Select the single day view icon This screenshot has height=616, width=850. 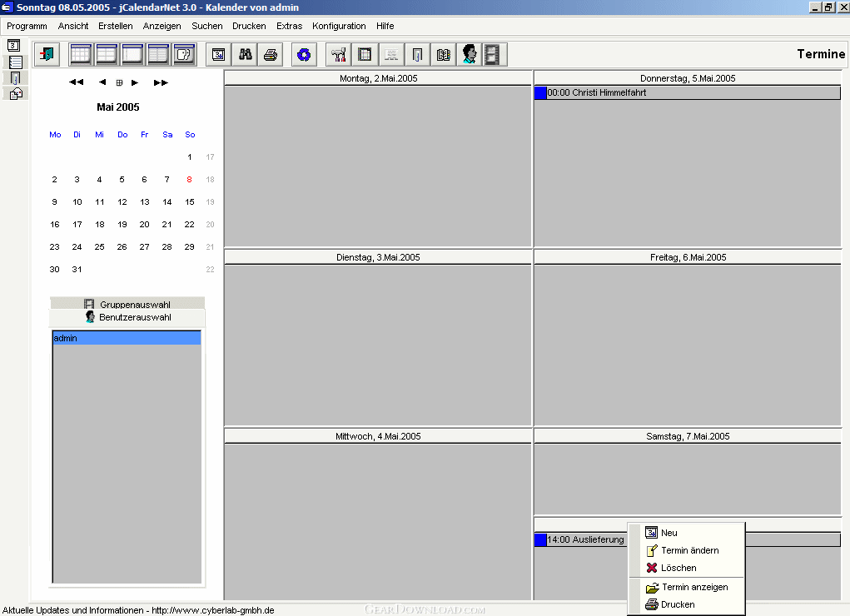coord(132,54)
